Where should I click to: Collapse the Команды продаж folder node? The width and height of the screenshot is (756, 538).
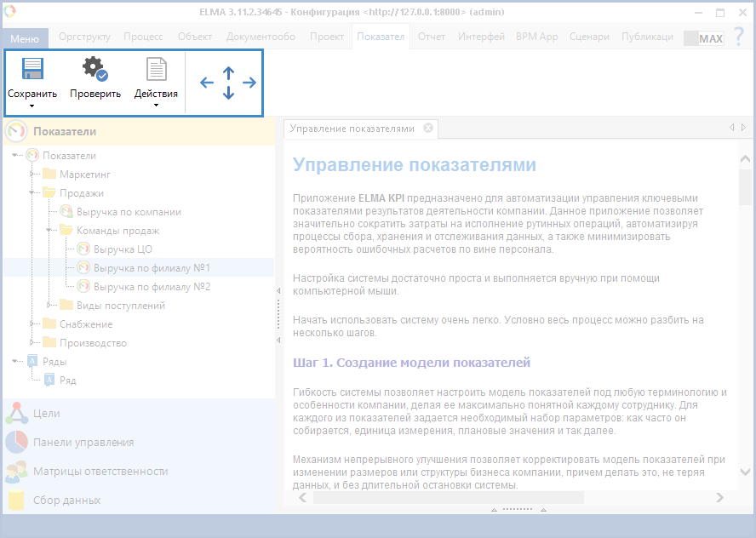[49, 231]
